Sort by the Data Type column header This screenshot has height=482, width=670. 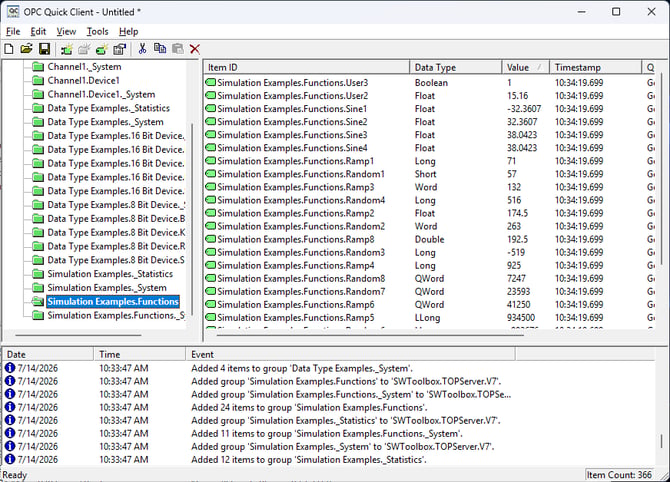click(455, 68)
